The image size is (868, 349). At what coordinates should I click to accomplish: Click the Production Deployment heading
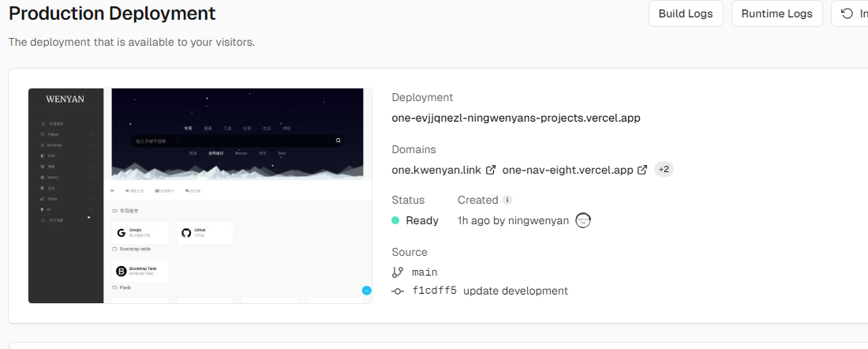pyautogui.click(x=112, y=13)
